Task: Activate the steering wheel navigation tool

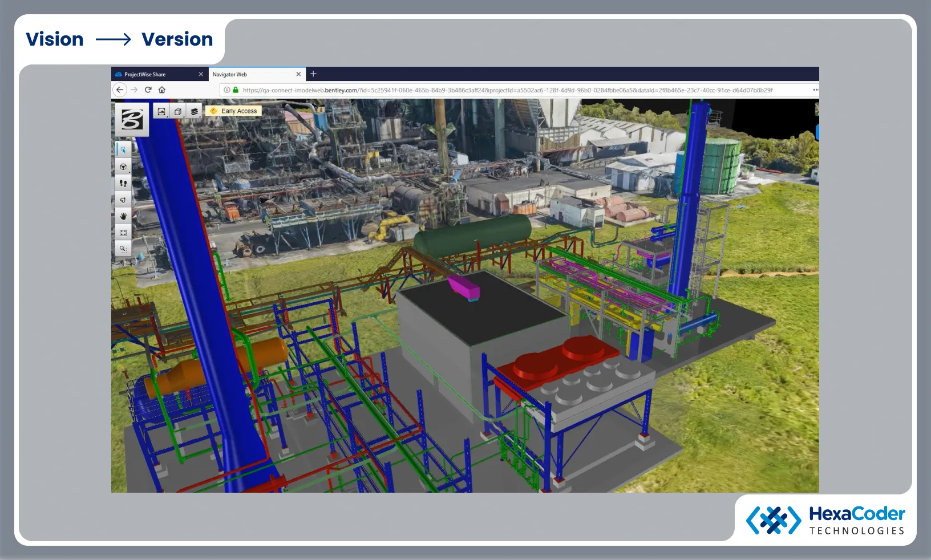Action: (123, 167)
